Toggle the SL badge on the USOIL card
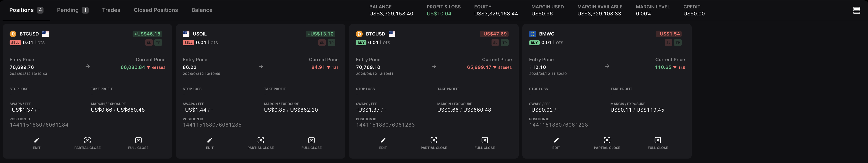Screen dimensions: 868x163 322,43
